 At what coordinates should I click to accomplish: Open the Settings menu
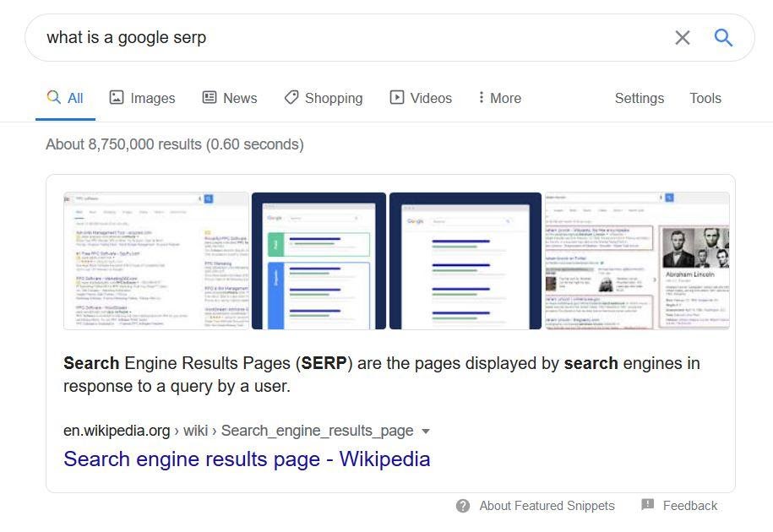(x=639, y=98)
